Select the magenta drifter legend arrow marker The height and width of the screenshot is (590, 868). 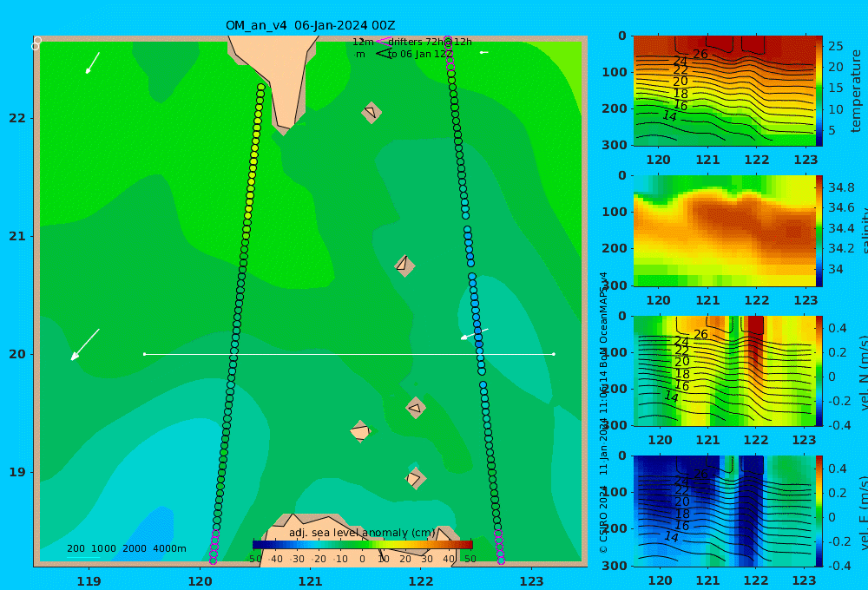tap(384, 41)
